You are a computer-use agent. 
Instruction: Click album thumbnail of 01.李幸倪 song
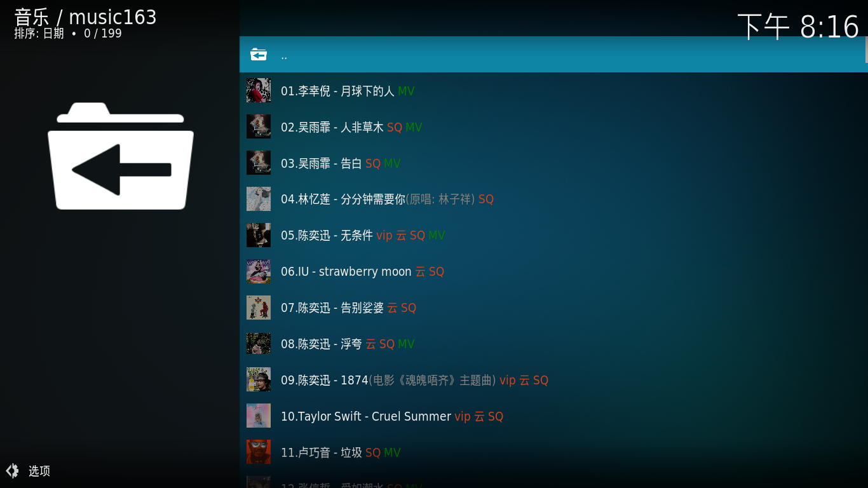coord(259,91)
